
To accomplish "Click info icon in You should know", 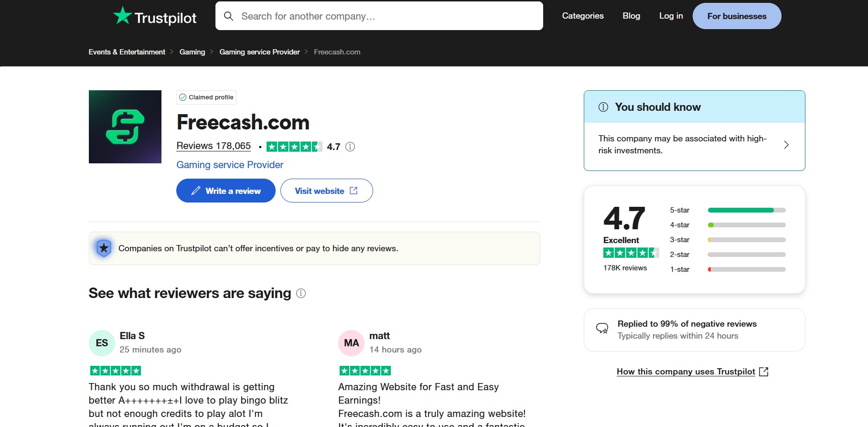I will tap(603, 107).
